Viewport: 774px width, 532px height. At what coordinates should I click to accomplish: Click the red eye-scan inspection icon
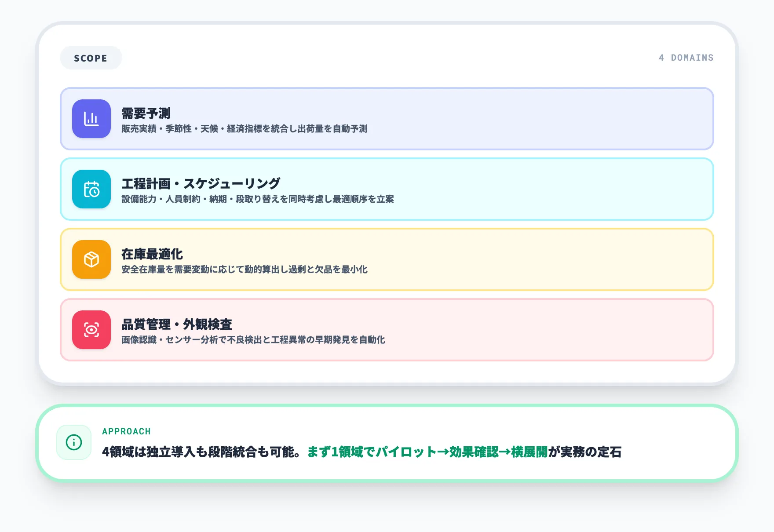click(91, 330)
